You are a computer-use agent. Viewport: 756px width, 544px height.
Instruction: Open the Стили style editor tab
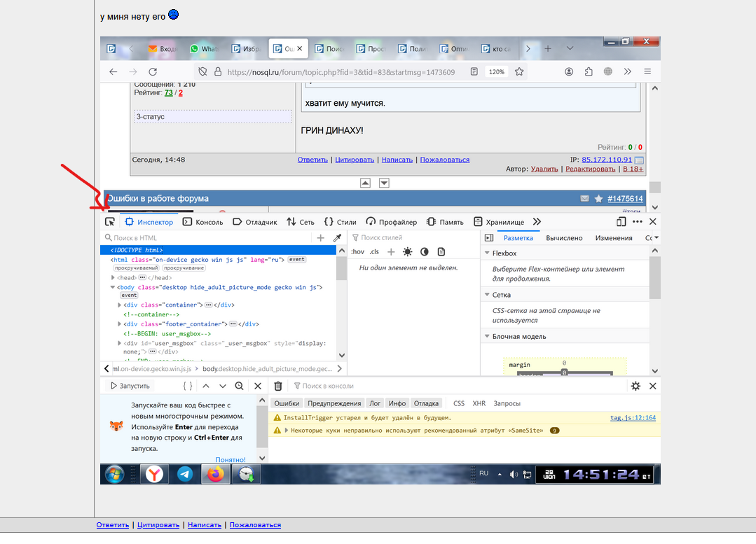click(341, 222)
